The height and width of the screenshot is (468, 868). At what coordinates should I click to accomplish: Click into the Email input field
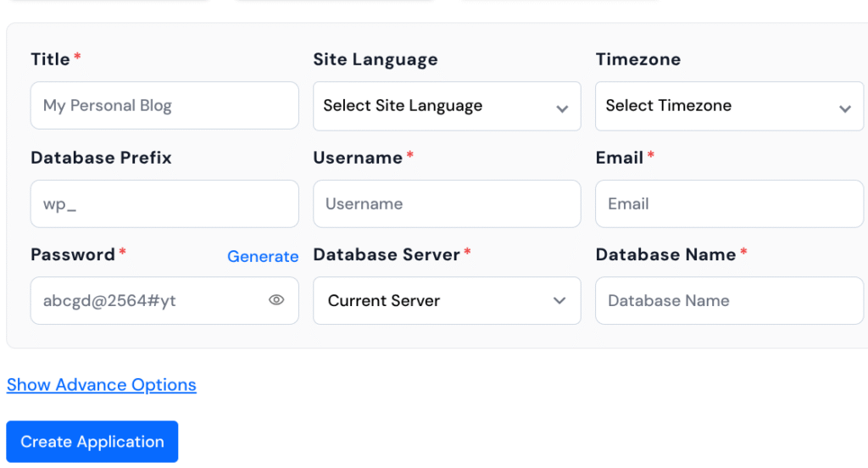tap(729, 204)
